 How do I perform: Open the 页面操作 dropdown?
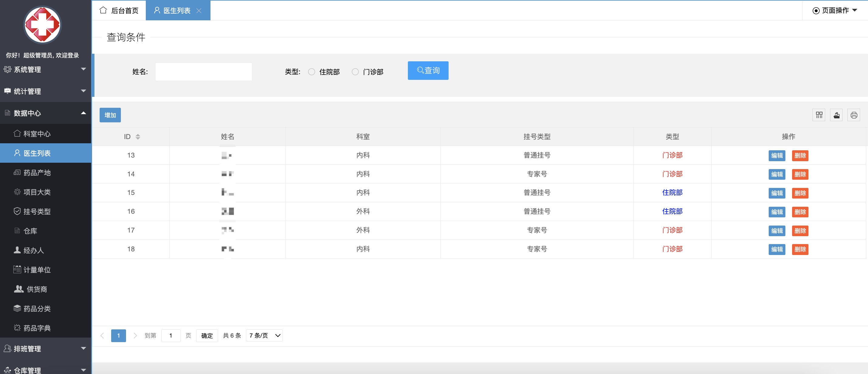tap(835, 10)
